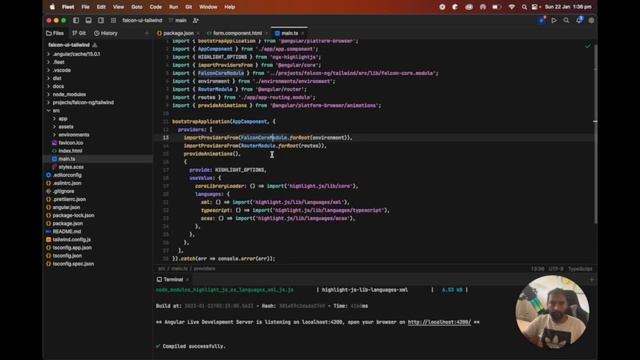Image resolution: width=640 pixels, height=360 pixels.
Task: Click battery icon in menu bar
Action: 496,7
